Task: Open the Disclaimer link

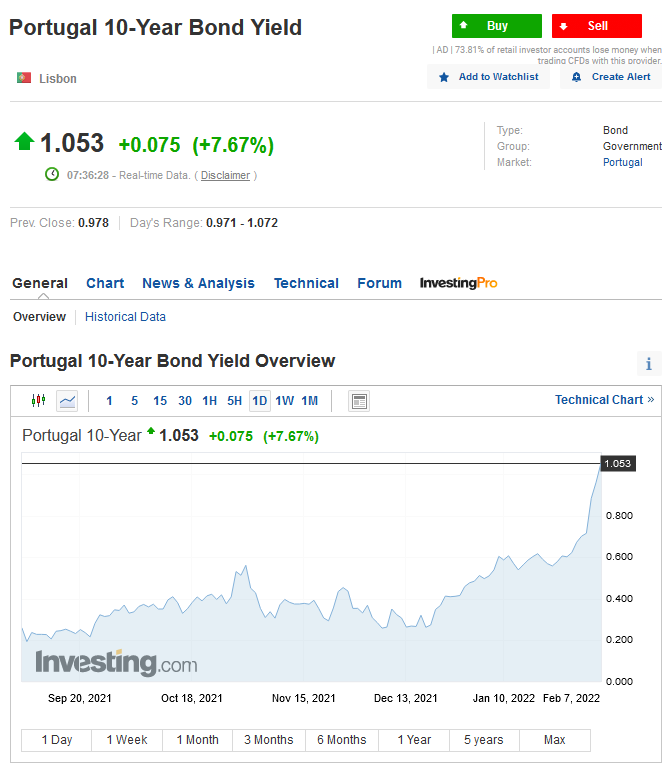Action: click(x=225, y=175)
